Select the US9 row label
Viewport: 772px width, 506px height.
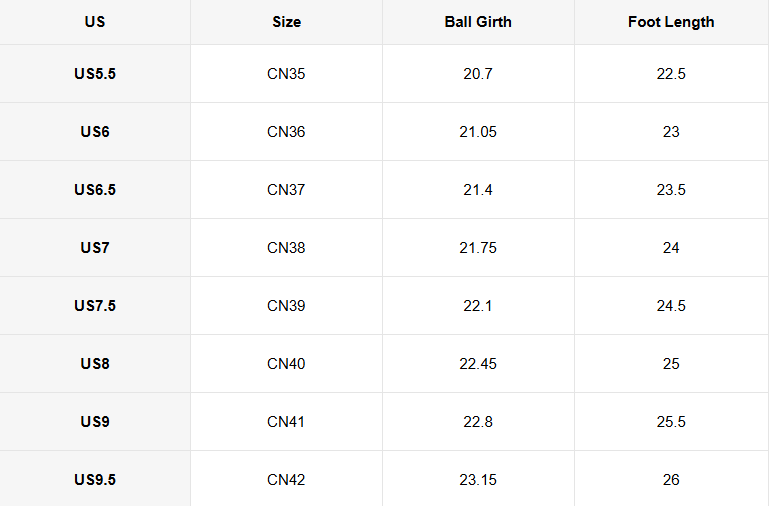pos(95,422)
